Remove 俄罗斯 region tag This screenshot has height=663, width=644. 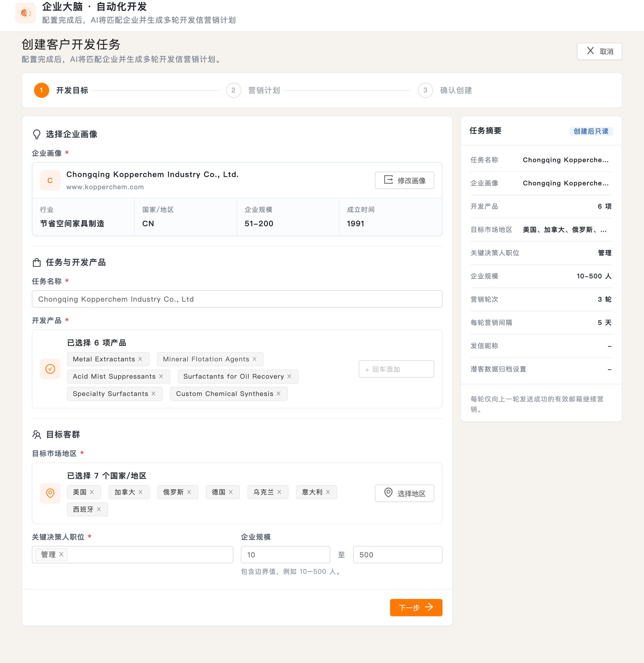click(x=189, y=492)
